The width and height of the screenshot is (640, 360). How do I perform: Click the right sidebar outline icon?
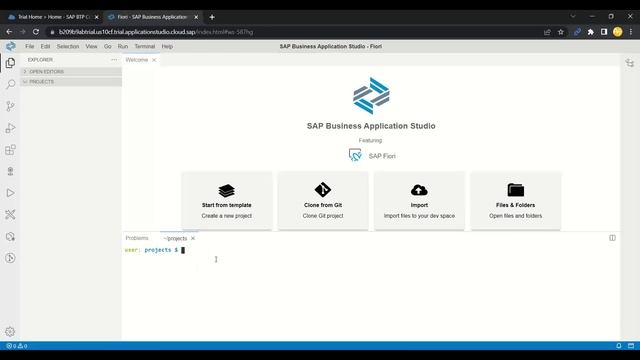(630, 63)
